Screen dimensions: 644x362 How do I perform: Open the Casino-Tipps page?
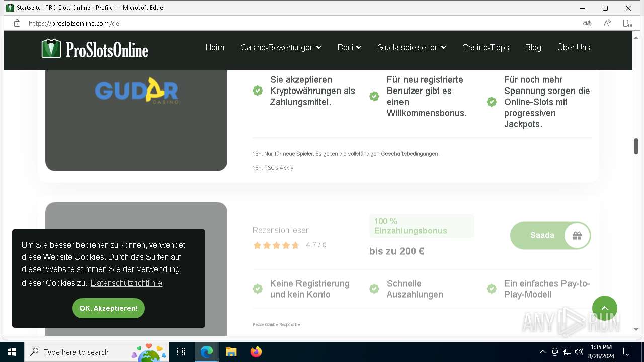tap(486, 47)
